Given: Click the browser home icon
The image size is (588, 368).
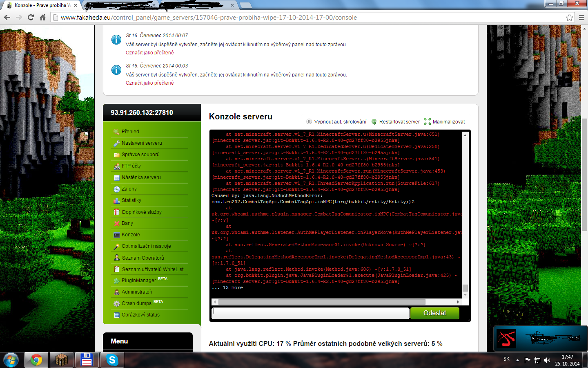Looking at the screenshot, I should (42, 17).
